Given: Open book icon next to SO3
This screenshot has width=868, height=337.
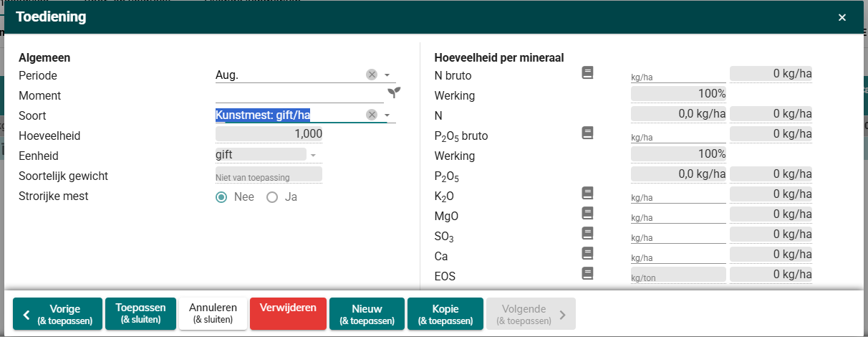Looking at the screenshot, I should 588,232.
